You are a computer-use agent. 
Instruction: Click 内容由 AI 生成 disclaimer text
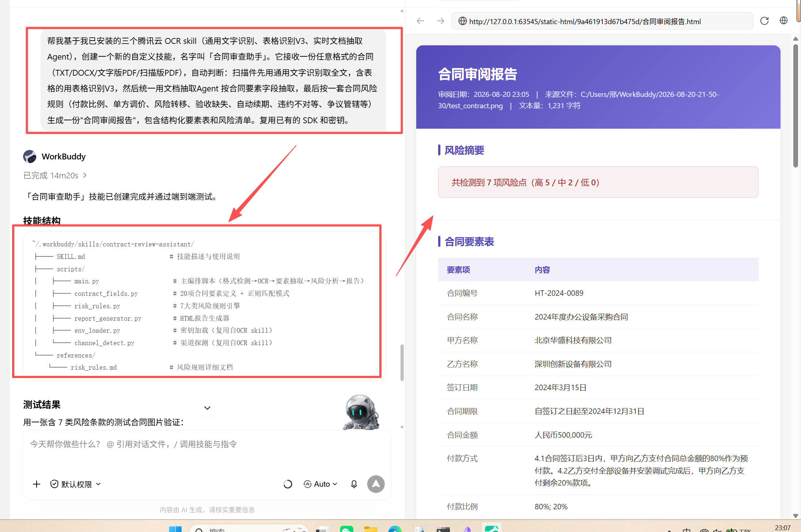(x=207, y=510)
